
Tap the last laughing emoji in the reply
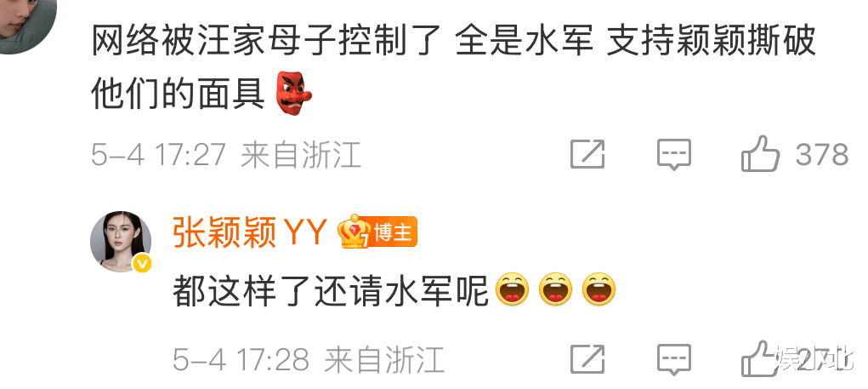[599, 289]
